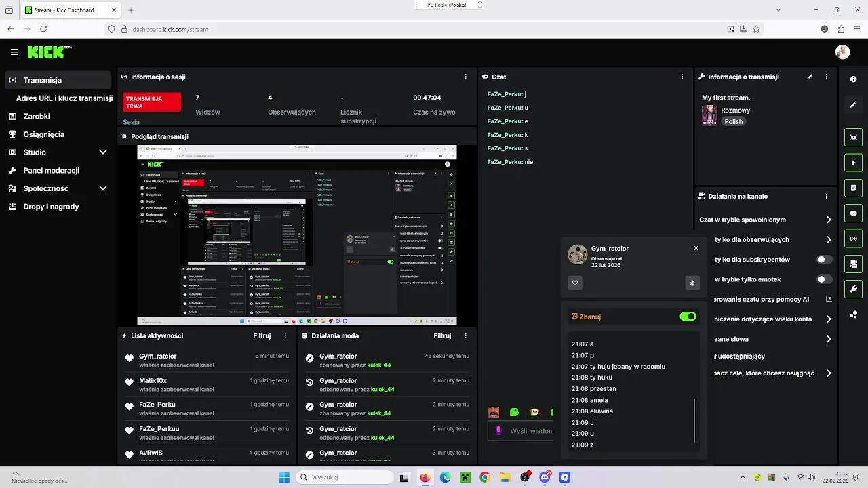Toggle the document session info widget icon
The width and height of the screenshot is (868, 488).
853,188
